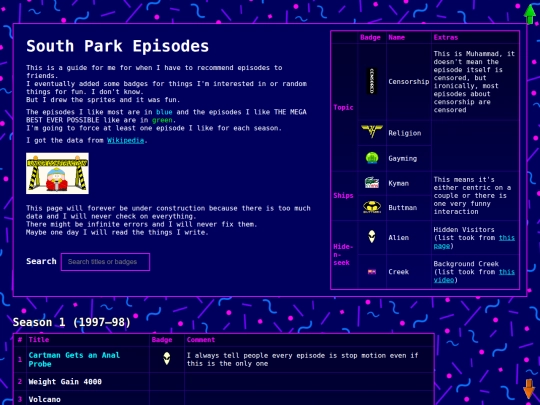The width and height of the screenshot is (540, 405).
Task: Click the Alien badge in legend table
Action: click(x=372, y=237)
